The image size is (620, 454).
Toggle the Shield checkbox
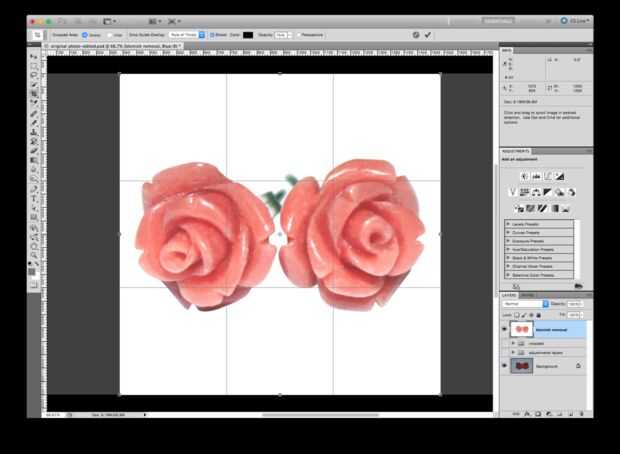tap(212, 35)
